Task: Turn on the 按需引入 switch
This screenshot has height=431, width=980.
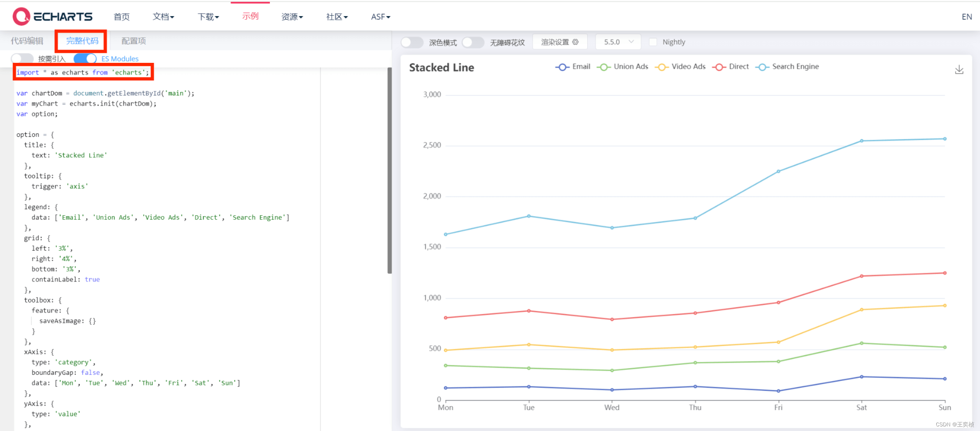Action: pos(22,58)
